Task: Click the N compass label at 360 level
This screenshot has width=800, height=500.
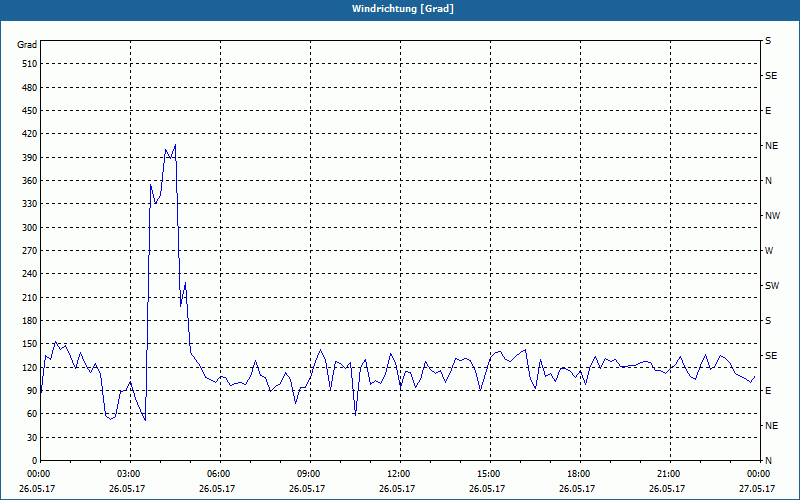Action: pos(768,181)
